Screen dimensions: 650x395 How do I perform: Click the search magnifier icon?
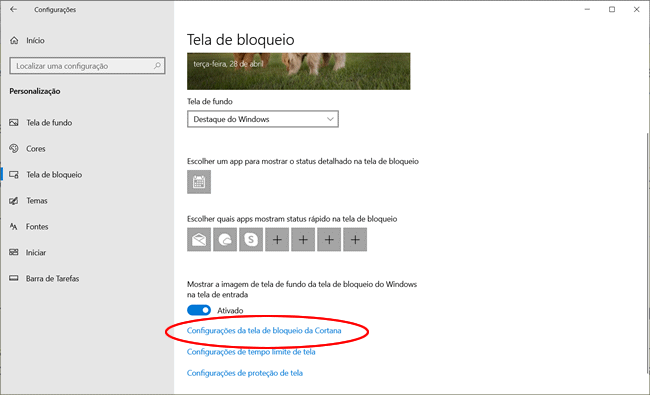(157, 65)
